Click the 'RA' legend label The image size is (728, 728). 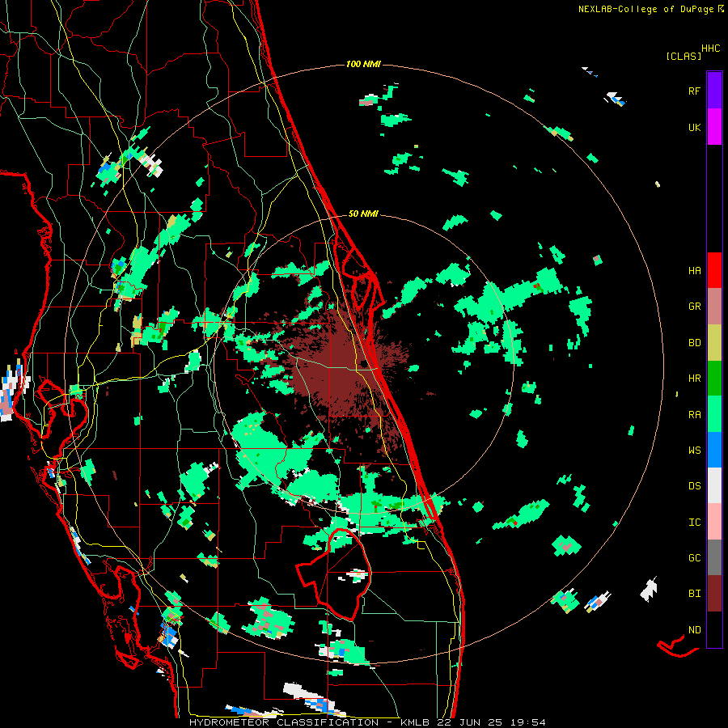click(x=694, y=415)
